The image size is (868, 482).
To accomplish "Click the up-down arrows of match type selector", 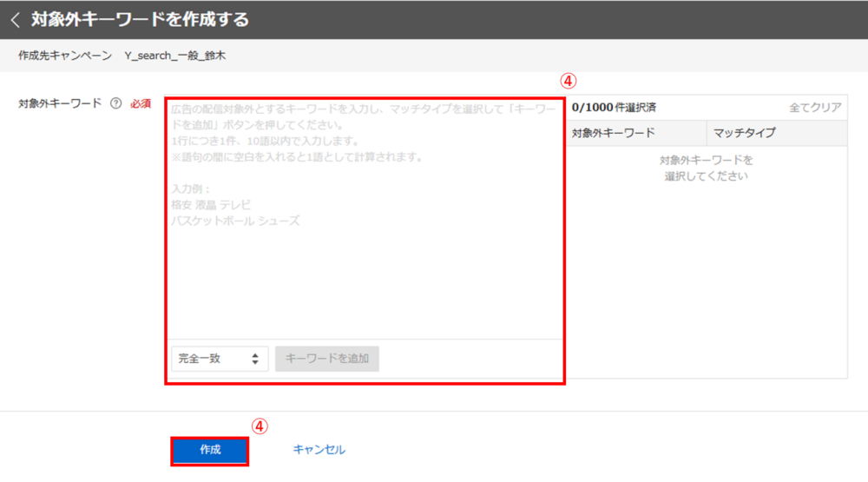I will (255, 359).
